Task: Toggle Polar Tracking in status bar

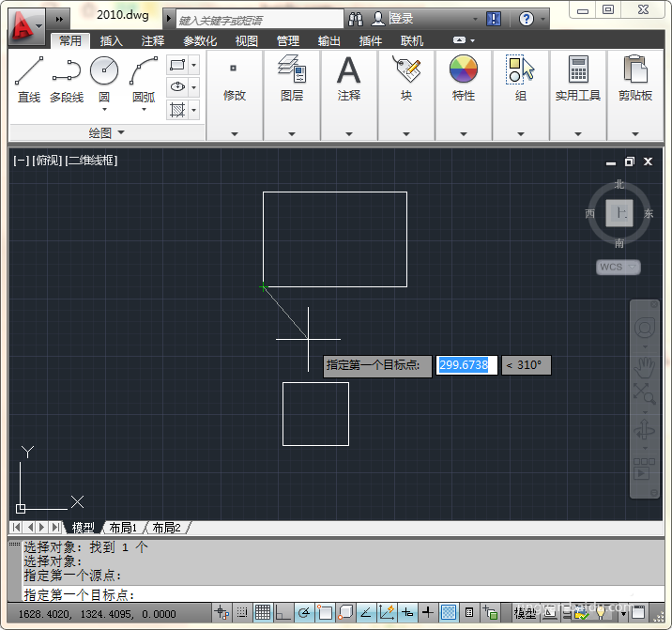Action: point(304,612)
